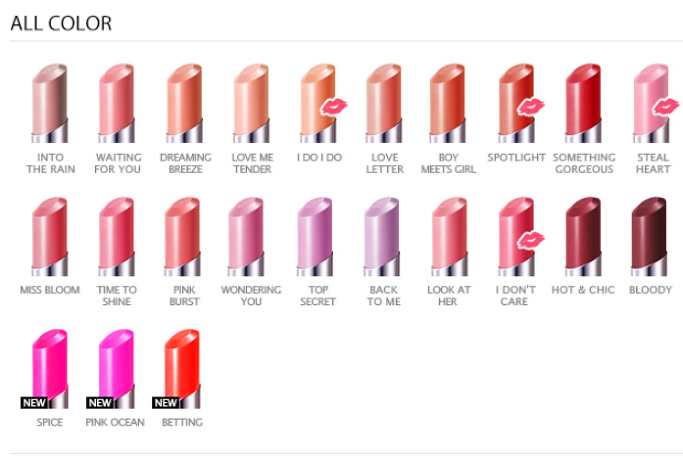
Task: Click the ALL COLOR section heading
Action: click(x=61, y=24)
